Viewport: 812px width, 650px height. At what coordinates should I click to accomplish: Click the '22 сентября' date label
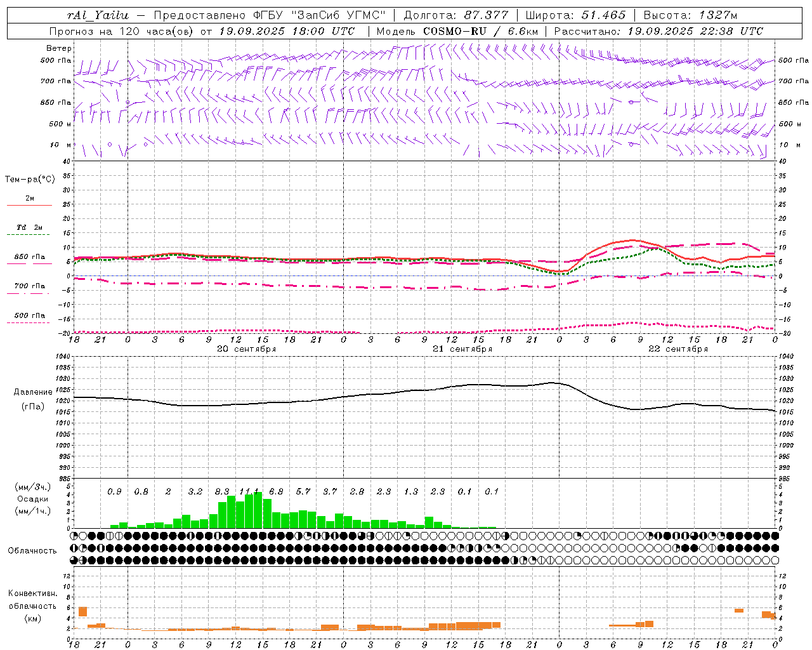(678, 349)
